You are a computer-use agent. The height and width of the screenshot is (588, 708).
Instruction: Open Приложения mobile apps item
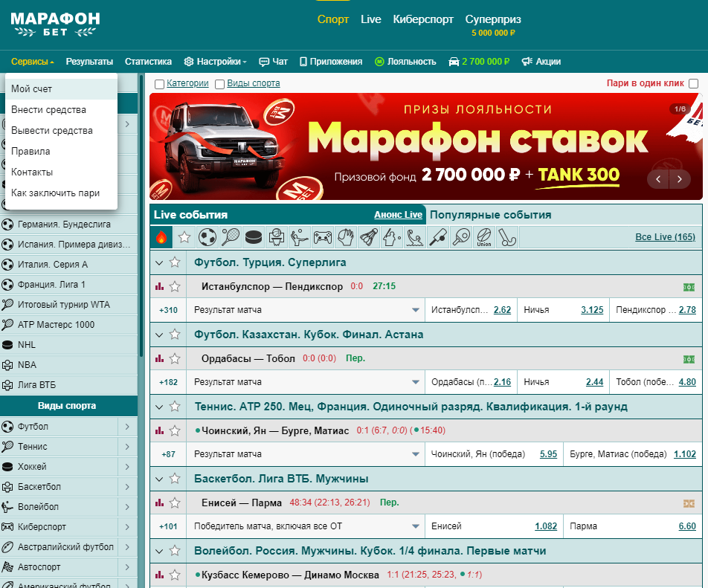click(x=331, y=62)
